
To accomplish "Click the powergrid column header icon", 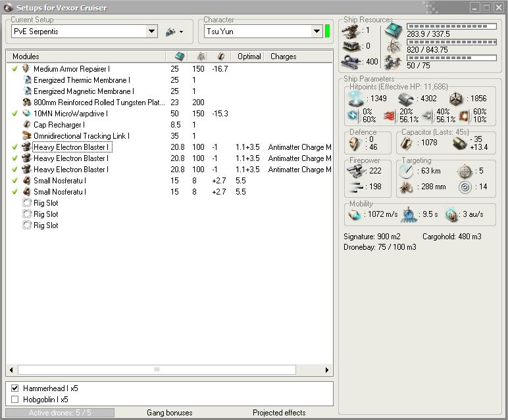I will pos(201,57).
